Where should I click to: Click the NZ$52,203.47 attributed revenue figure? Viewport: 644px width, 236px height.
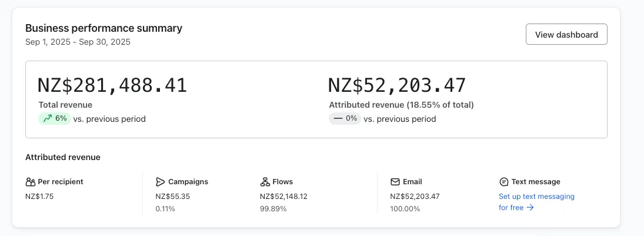tap(397, 85)
